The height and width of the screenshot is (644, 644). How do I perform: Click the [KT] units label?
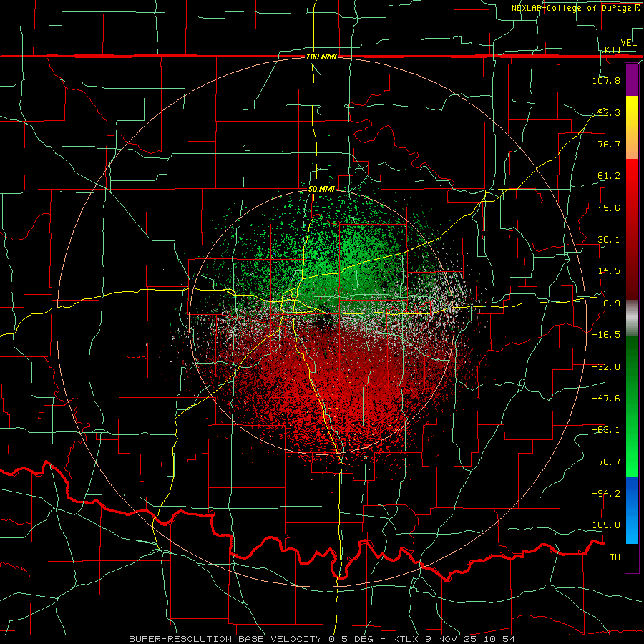pos(611,49)
